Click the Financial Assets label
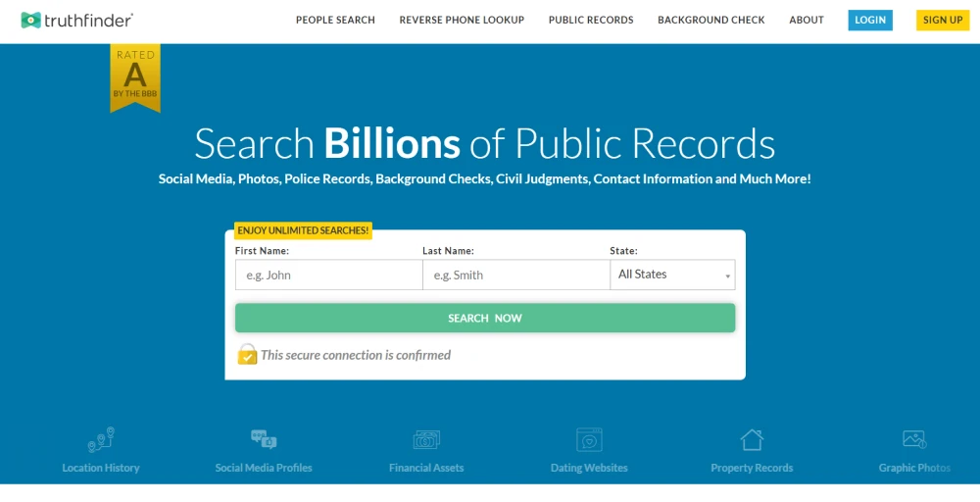This screenshot has width=980, height=502. 426,468
